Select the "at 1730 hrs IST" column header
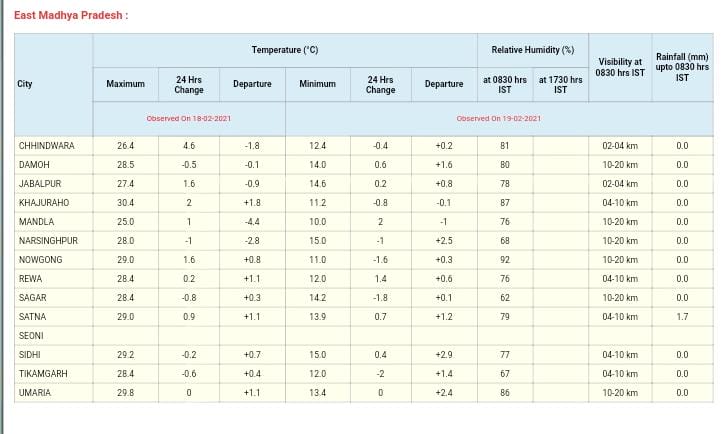 pos(560,84)
